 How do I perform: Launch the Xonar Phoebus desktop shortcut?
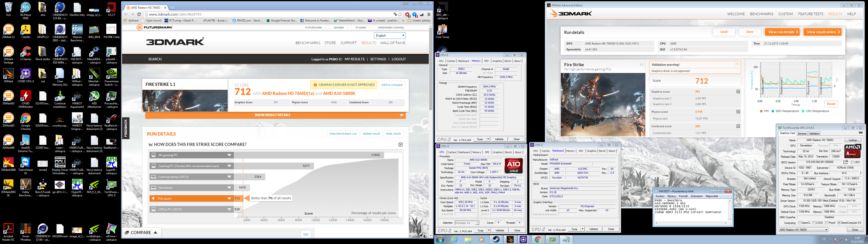pyautogui.click(x=26, y=232)
